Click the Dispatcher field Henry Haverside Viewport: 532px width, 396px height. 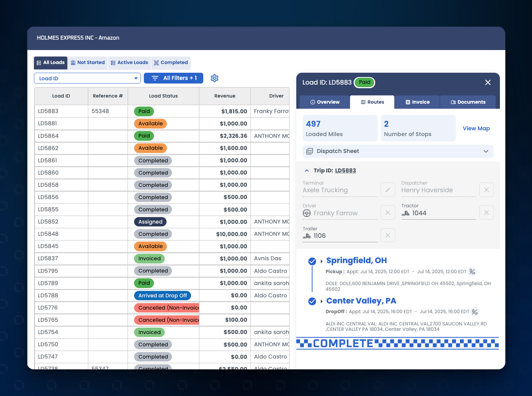click(439, 190)
